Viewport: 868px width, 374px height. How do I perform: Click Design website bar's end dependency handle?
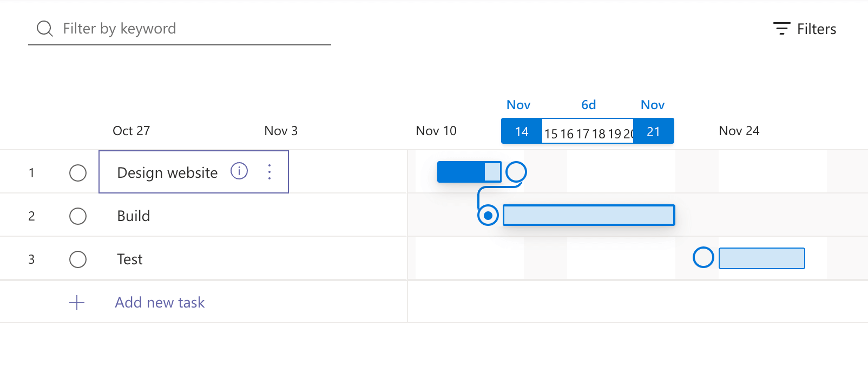[x=516, y=172]
